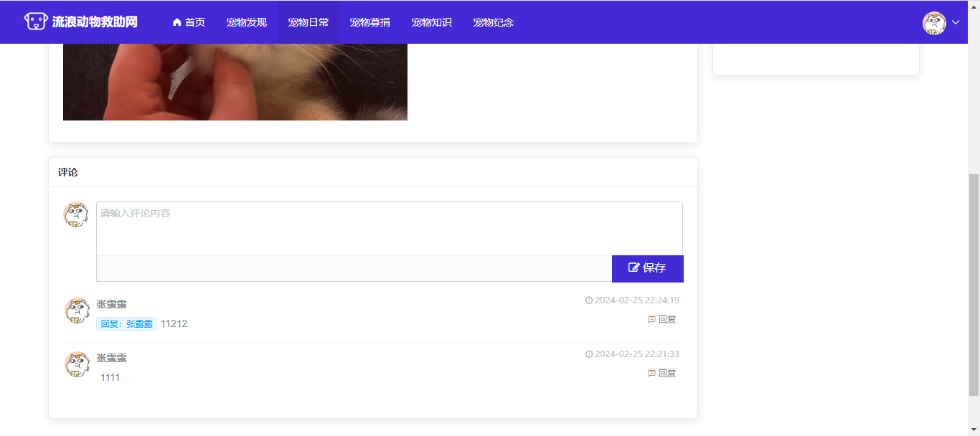Open the 宠物纪念 memorial page
This screenshot has height=436, width=980.
tap(494, 22)
